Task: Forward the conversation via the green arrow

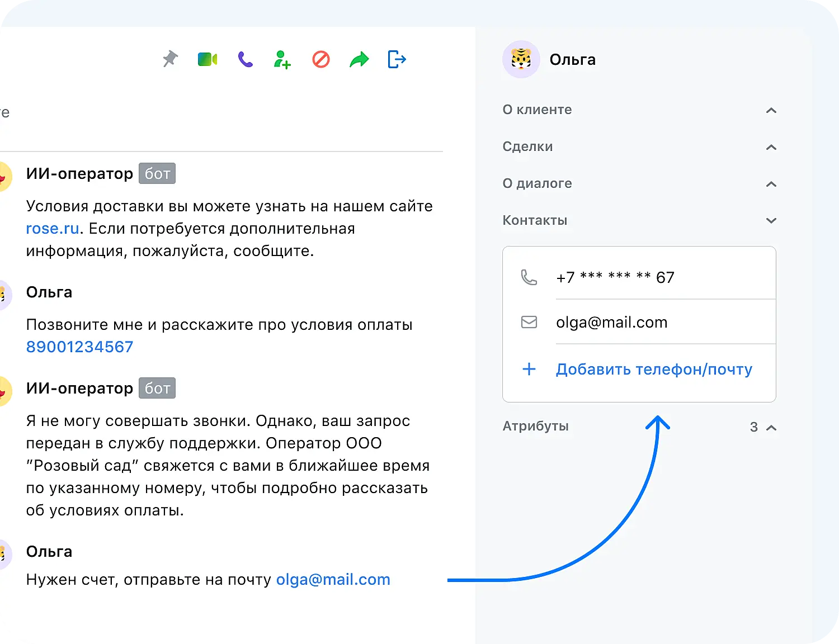Action: tap(359, 59)
